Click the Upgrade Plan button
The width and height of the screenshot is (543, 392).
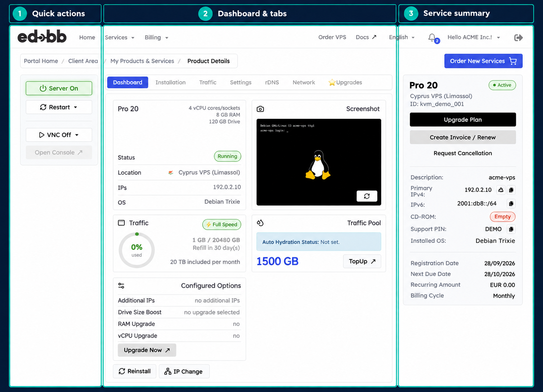(463, 120)
